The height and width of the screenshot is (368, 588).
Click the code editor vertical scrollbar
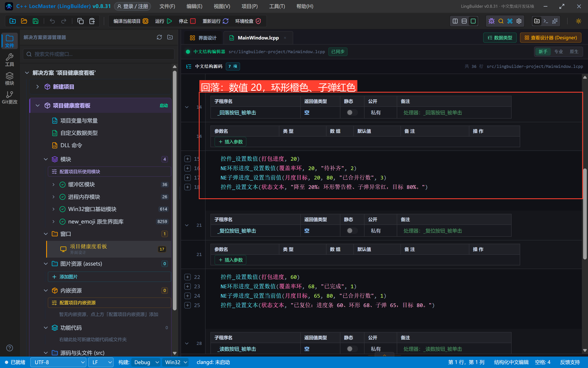click(x=585, y=214)
